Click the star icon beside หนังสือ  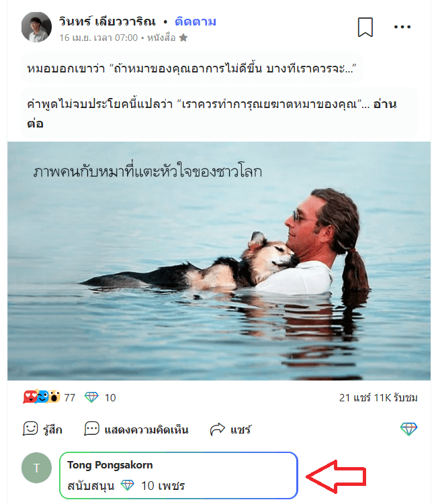click(x=183, y=38)
